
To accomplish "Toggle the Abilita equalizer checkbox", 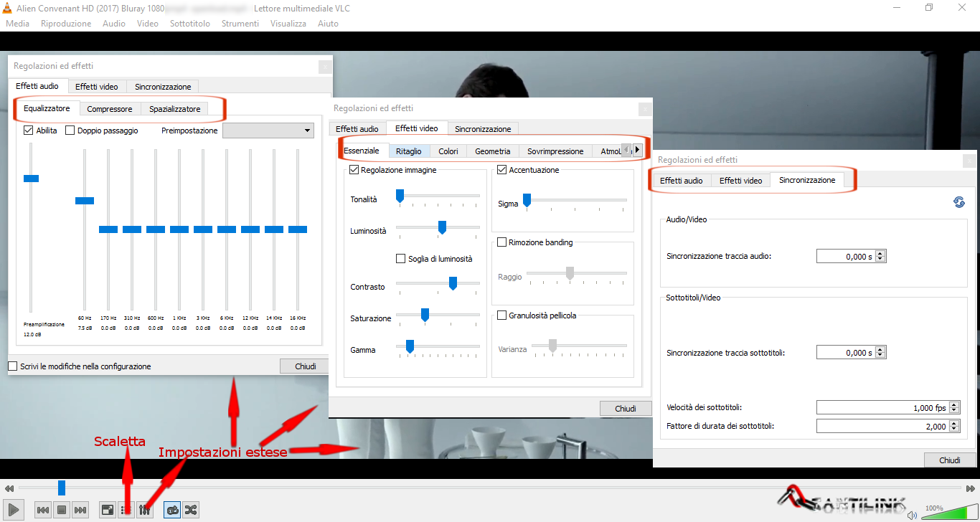I will [x=29, y=130].
